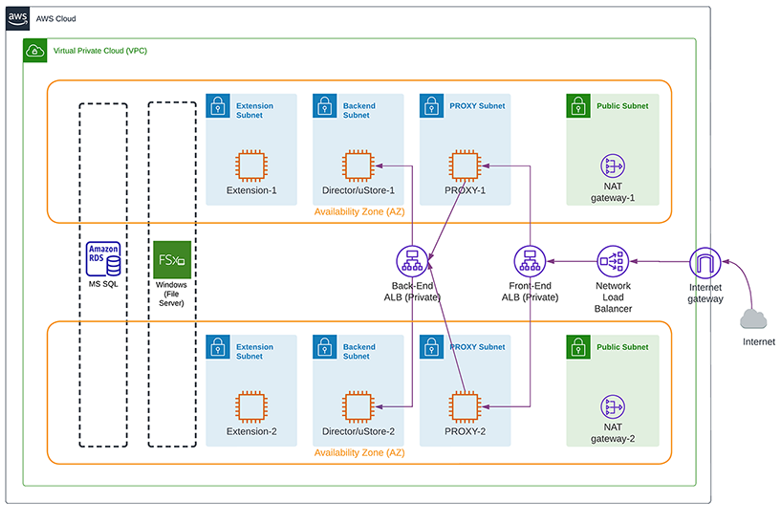Click the Extension-2 label
Viewport: 780px width, 508px height.
coord(251,431)
